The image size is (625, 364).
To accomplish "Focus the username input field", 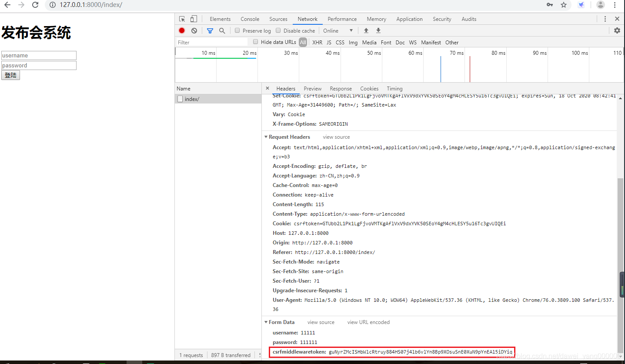I will (x=39, y=55).
